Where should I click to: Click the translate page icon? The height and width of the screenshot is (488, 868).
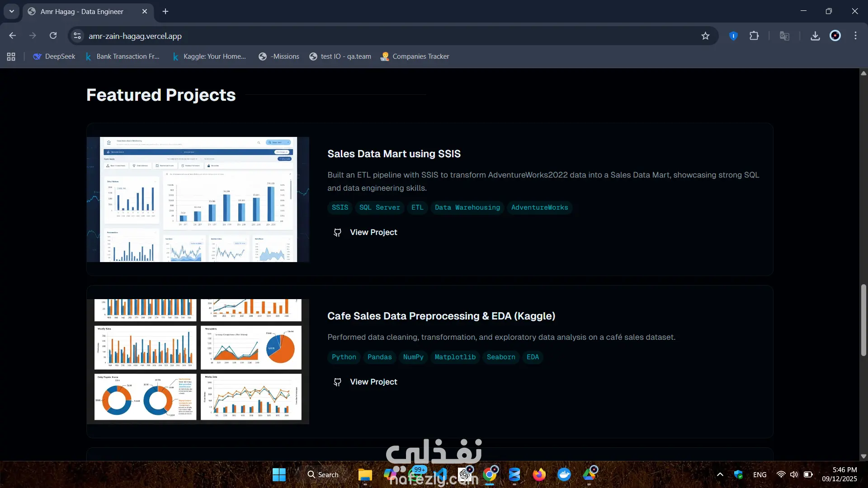[784, 36]
